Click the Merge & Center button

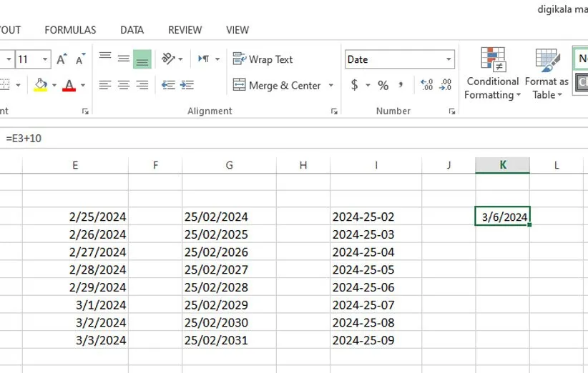(277, 85)
